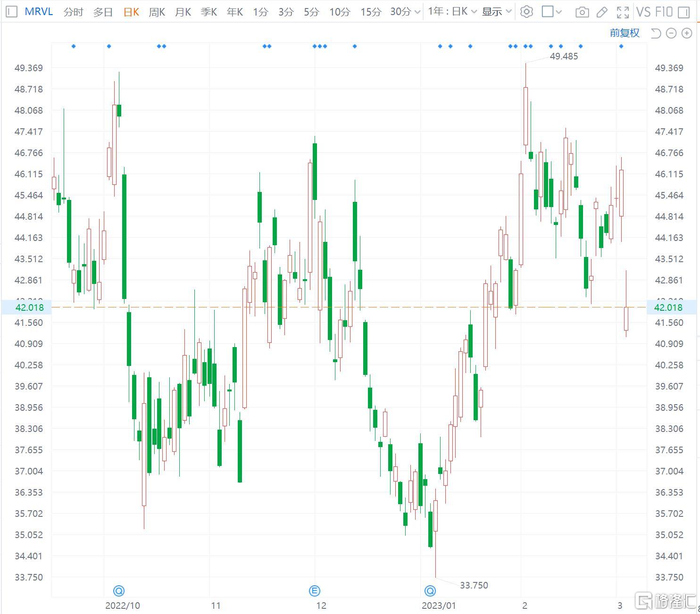Click the 前复权 adjustment link
This screenshot has width=700, height=614.
[x=625, y=33]
